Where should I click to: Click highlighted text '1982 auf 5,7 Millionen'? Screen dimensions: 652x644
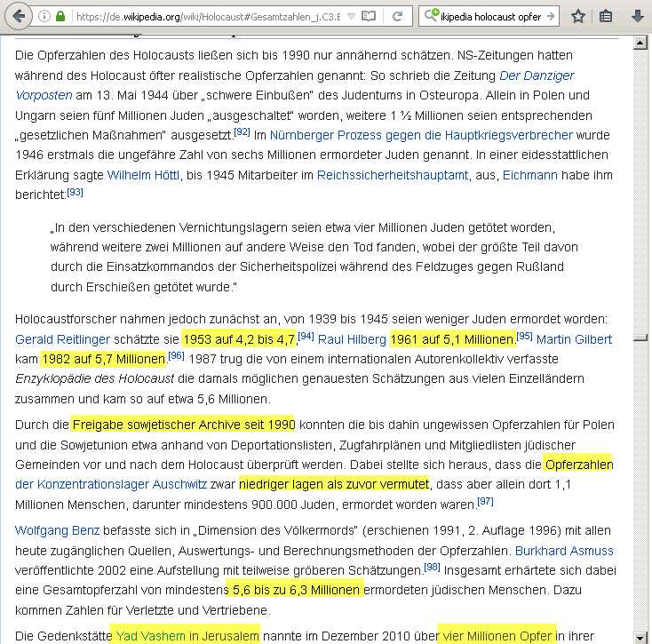(104, 359)
